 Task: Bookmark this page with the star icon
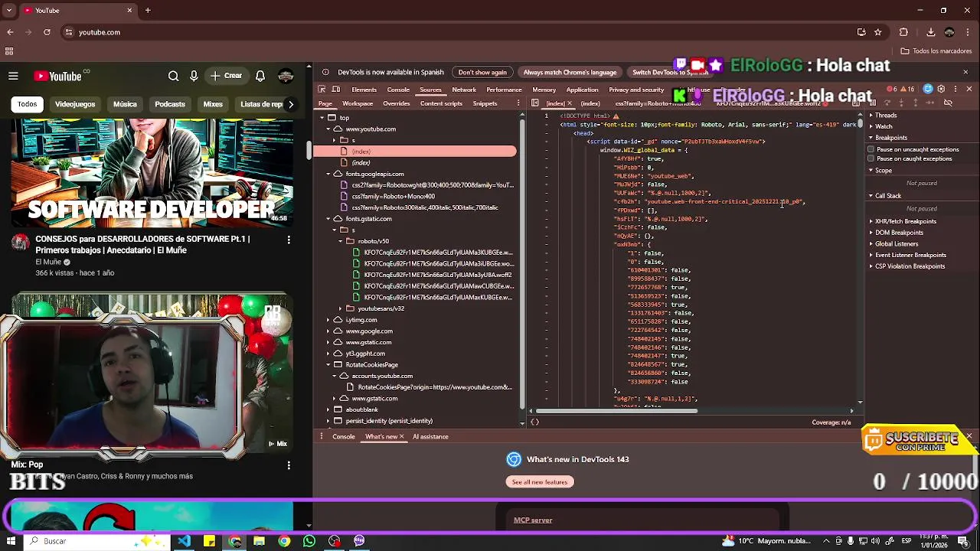(x=878, y=32)
